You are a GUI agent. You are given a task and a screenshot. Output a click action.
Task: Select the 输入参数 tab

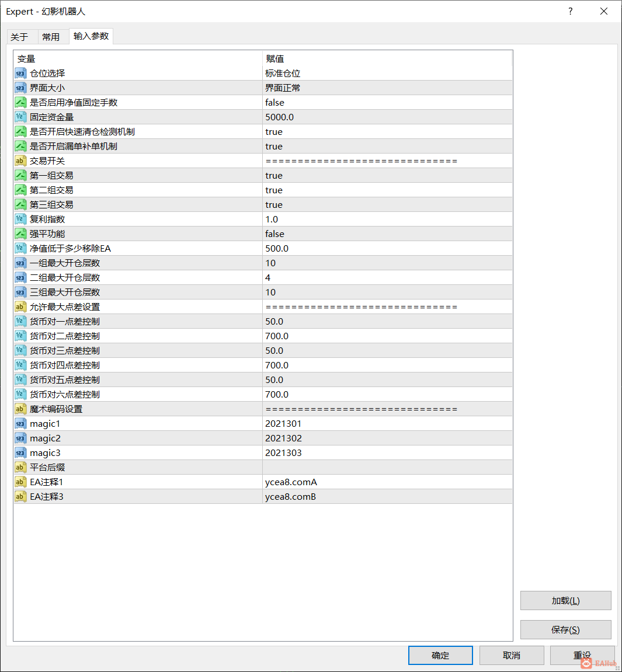click(91, 36)
